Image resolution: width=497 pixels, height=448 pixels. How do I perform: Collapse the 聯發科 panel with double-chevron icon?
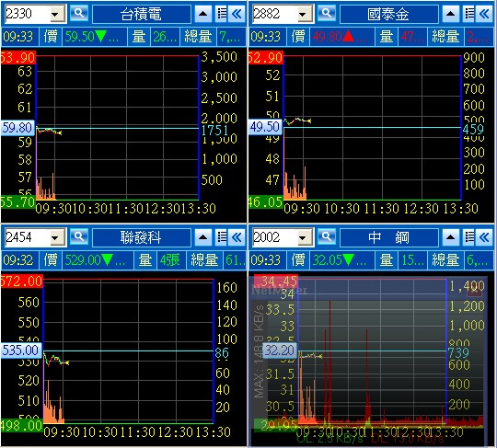(x=237, y=237)
